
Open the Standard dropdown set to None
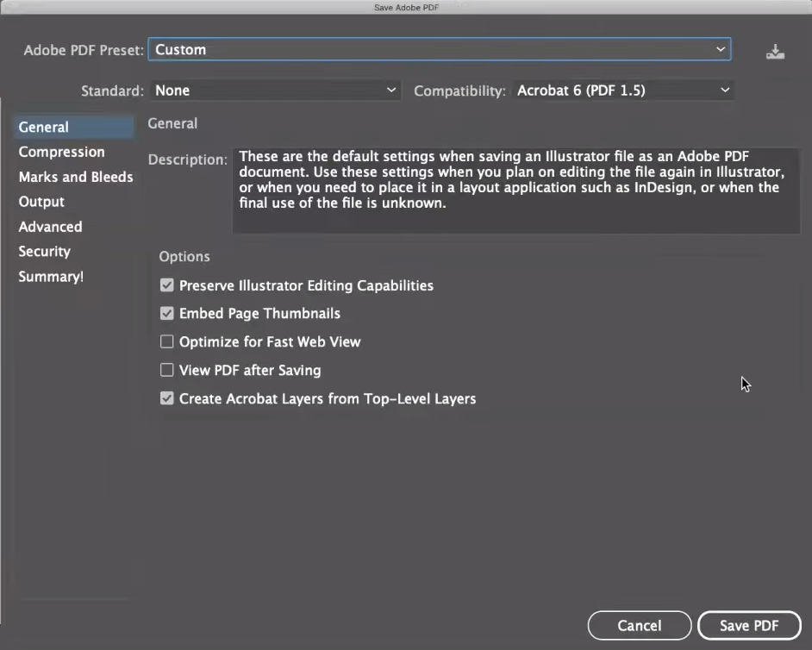[x=276, y=91]
